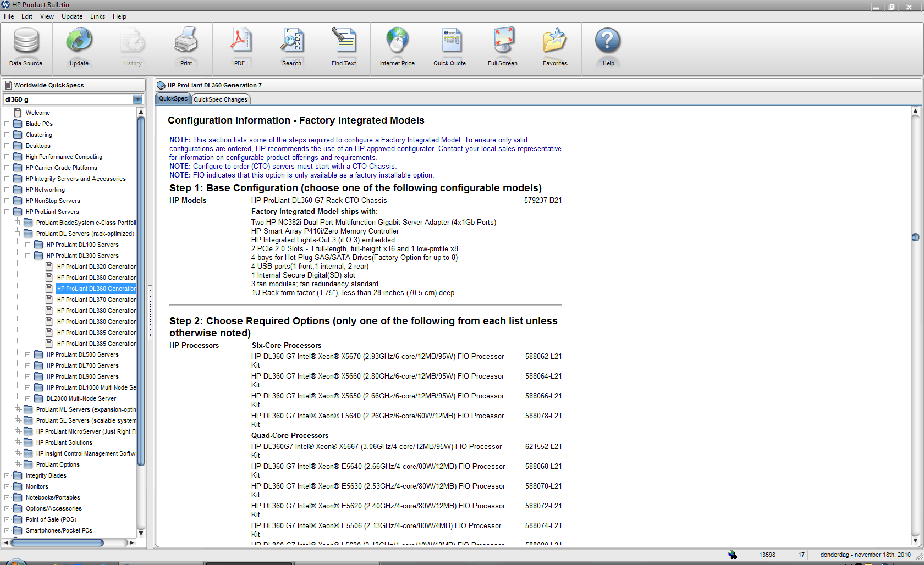Expand the HP ProLiant DL500 Servers node

pos(28,354)
